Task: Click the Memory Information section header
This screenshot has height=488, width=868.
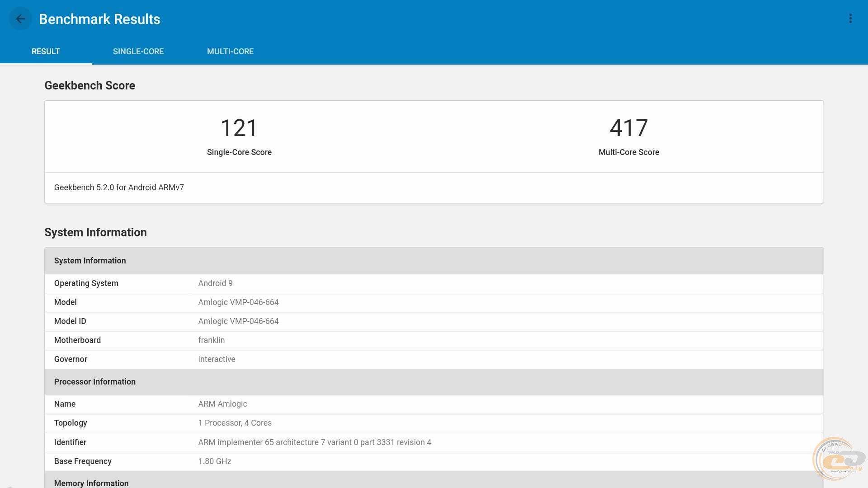Action: (x=91, y=483)
